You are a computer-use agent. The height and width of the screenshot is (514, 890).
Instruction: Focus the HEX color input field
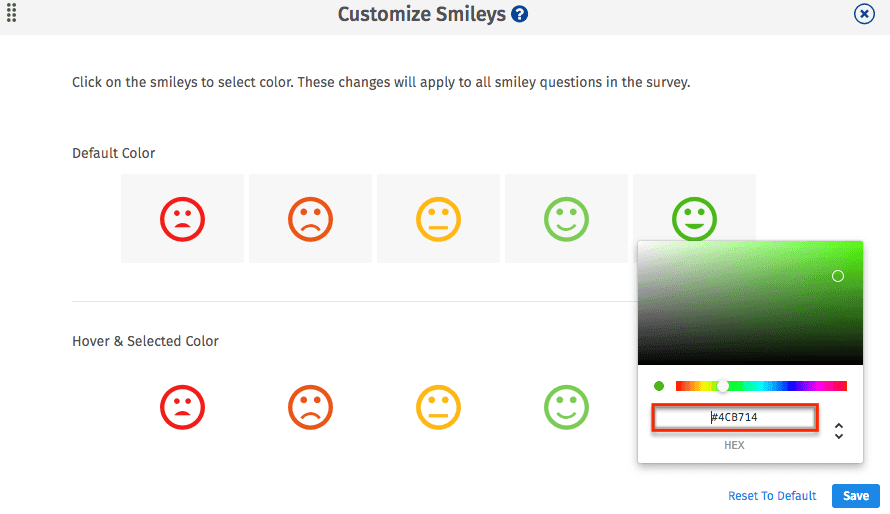tap(734, 418)
